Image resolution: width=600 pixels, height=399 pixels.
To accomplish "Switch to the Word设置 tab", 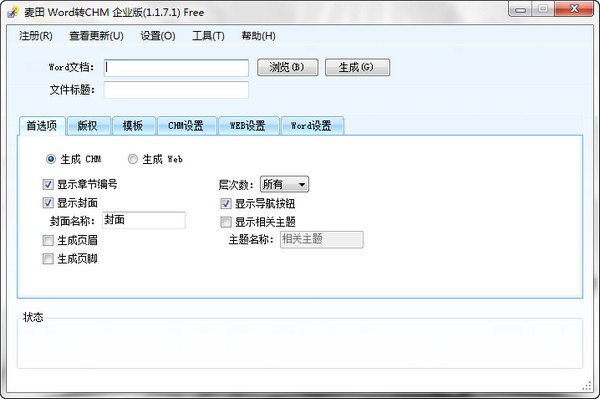I will click(312, 126).
